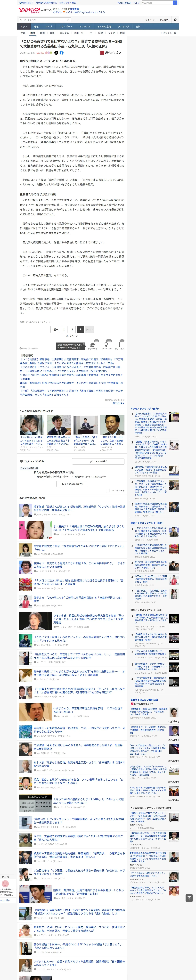Open the ライブ tab in blue bar
Image resolution: width=196 pixels, height=980 pixels.
(49, 27)
